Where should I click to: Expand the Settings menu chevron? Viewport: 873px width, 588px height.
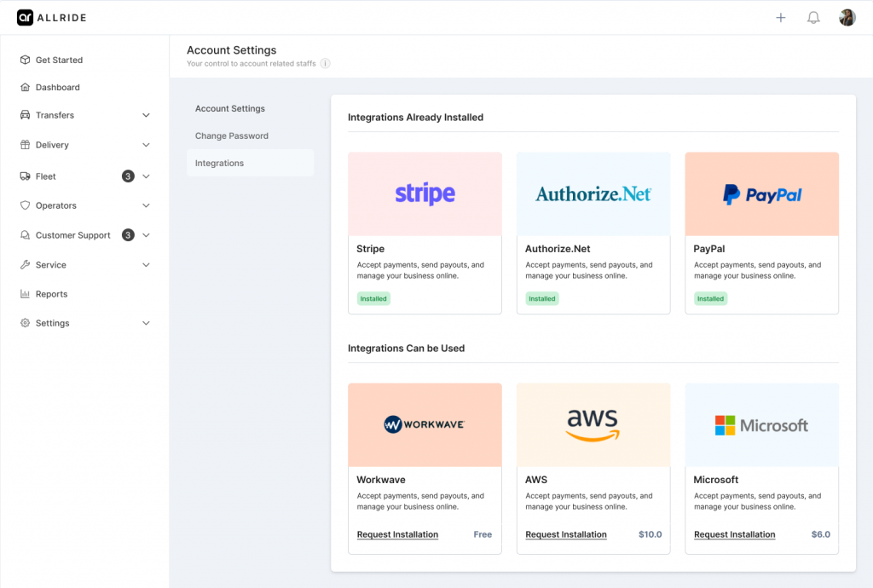tap(146, 323)
